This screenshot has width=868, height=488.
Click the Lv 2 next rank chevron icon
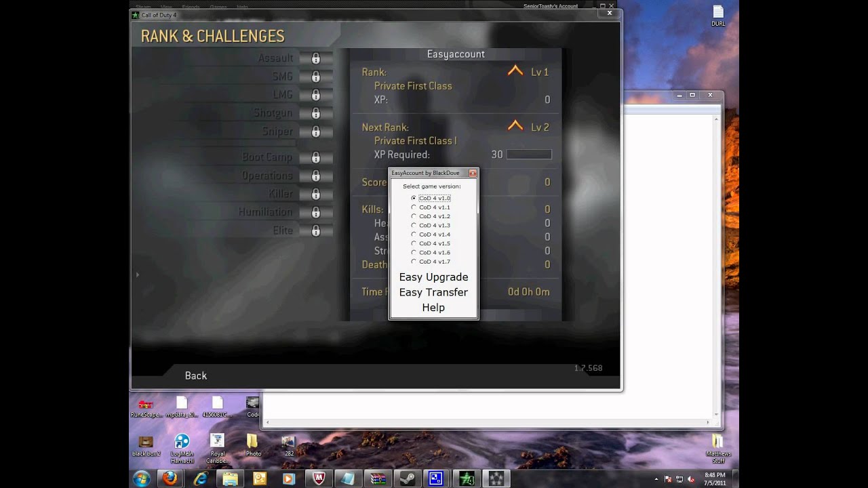515,125
